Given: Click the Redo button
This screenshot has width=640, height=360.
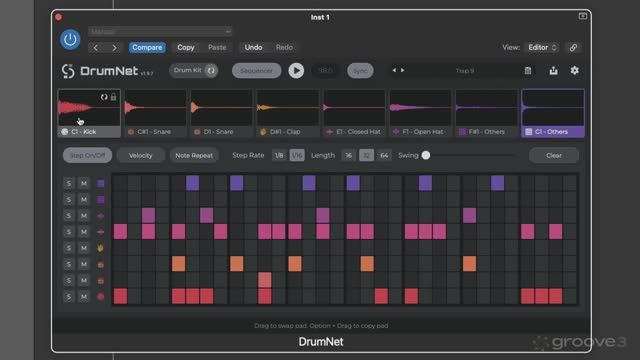Looking at the screenshot, I should (x=284, y=47).
